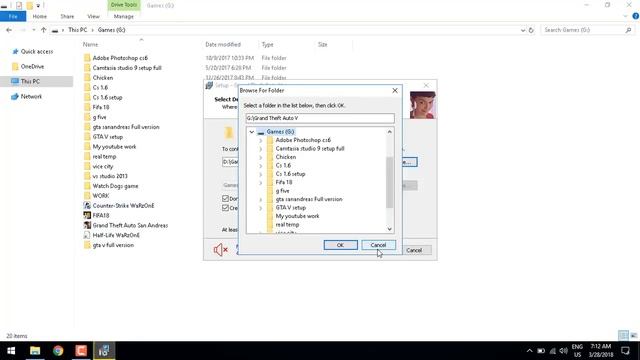Select Half-Life WaRzOnE file icon
Viewport: 640px width, 360px height.
coord(87,235)
